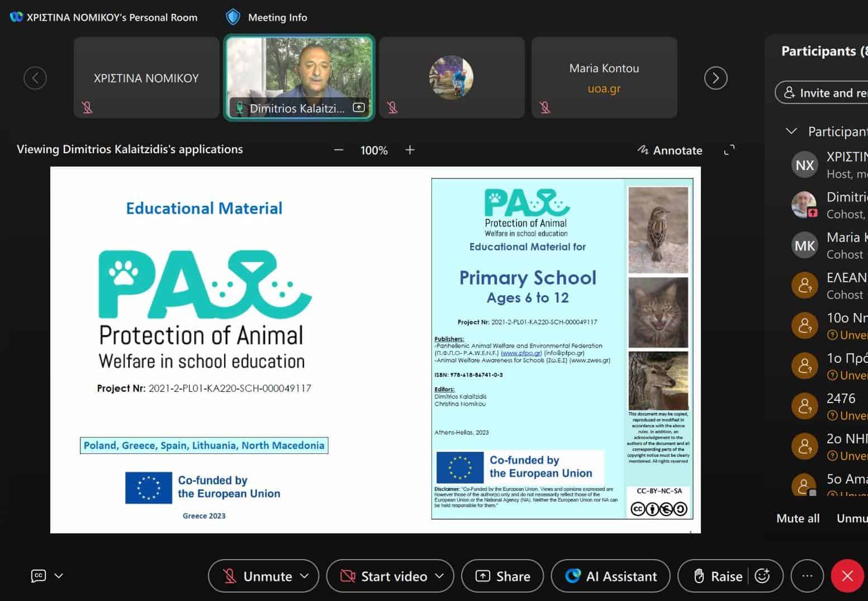The height and width of the screenshot is (601, 868).
Task: Click avatar icon beside 2476 participant
Action: click(x=805, y=406)
